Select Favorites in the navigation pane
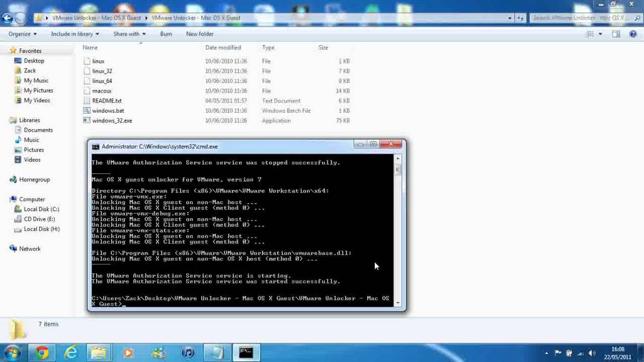The height and width of the screenshot is (362, 644). (x=30, y=51)
